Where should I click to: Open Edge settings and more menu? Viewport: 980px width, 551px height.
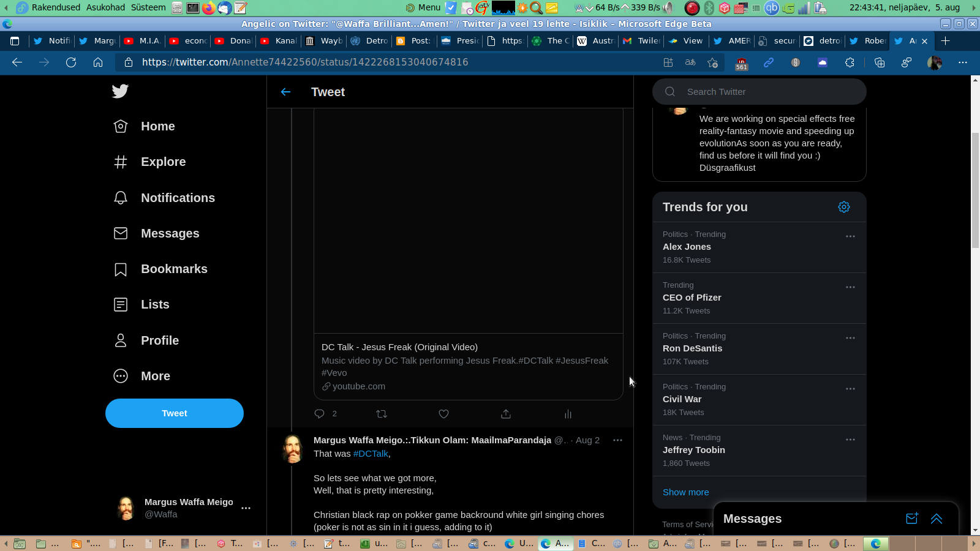tap(963, 62)
